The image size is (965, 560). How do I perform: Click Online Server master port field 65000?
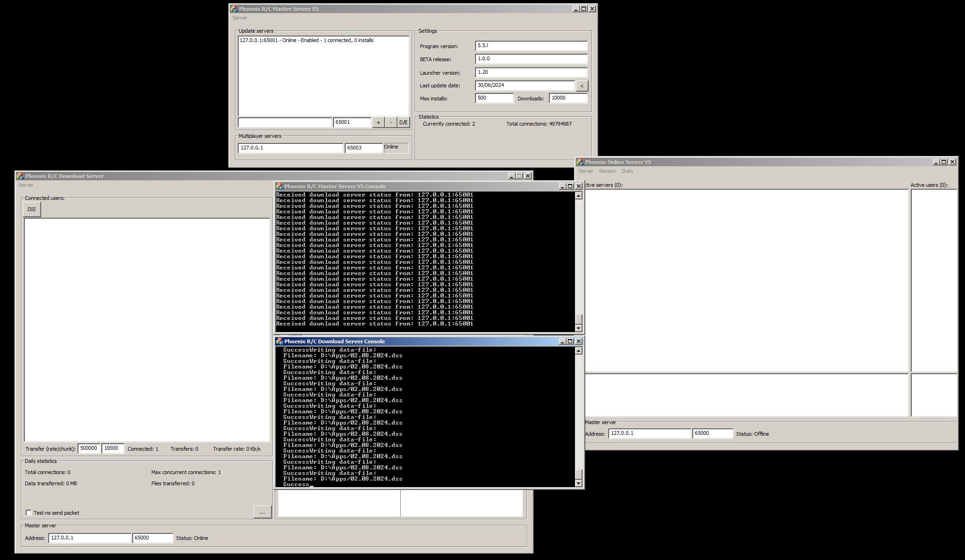[x=713, y=433]
